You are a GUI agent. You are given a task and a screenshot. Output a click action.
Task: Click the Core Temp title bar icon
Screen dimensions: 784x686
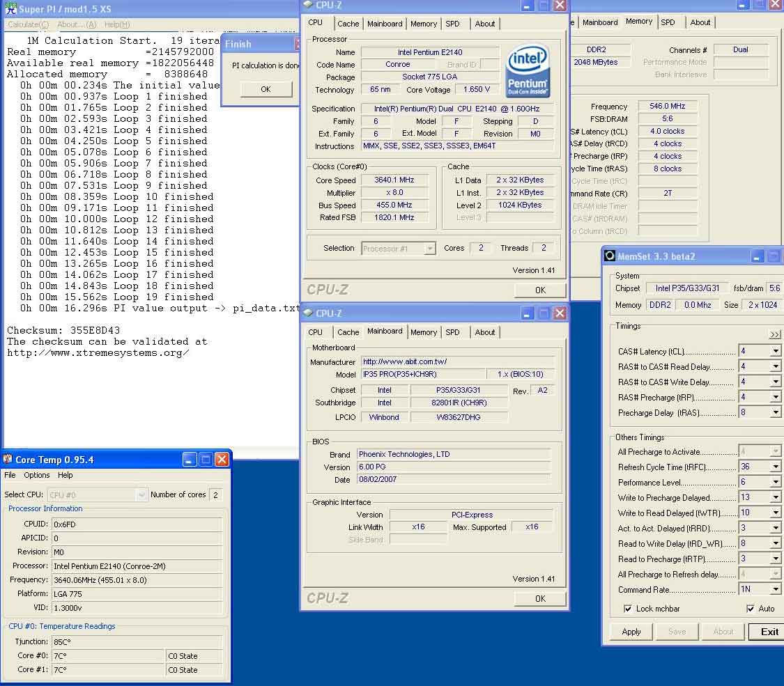pyautogui.click(x=8, y=459)
